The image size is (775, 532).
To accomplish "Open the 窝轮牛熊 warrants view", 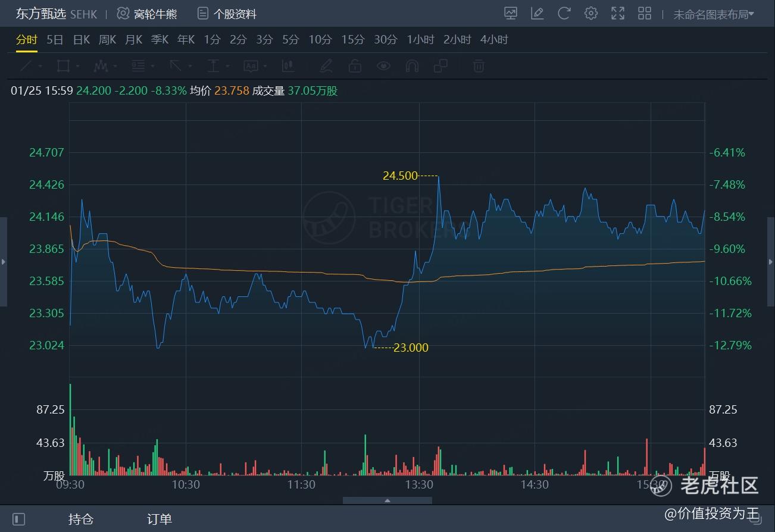I will (147, 14).
